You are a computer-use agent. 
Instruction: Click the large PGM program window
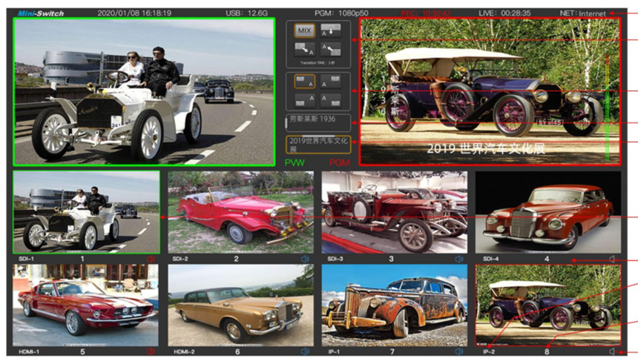pyautogui.click(x=490, y=91)
